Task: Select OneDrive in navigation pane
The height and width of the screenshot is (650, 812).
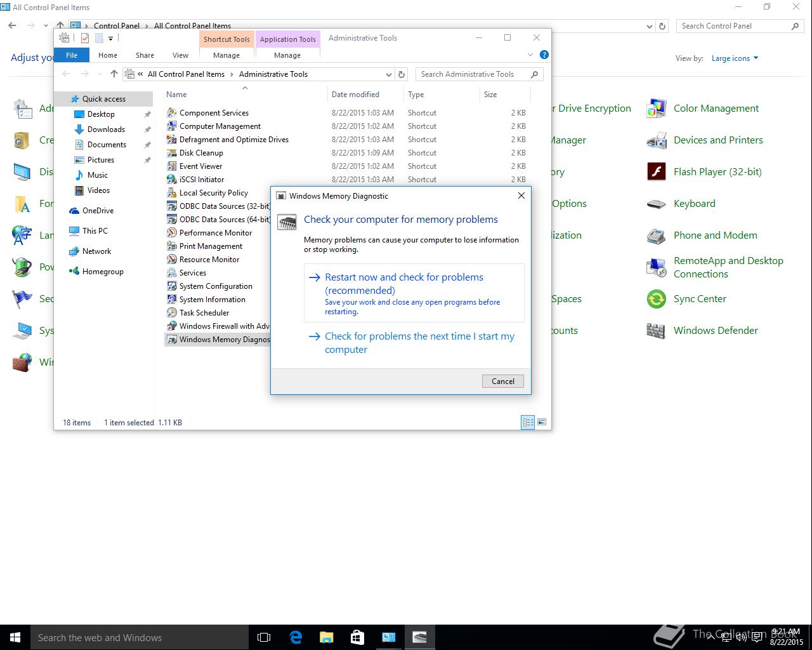Action: coord(98,211)
